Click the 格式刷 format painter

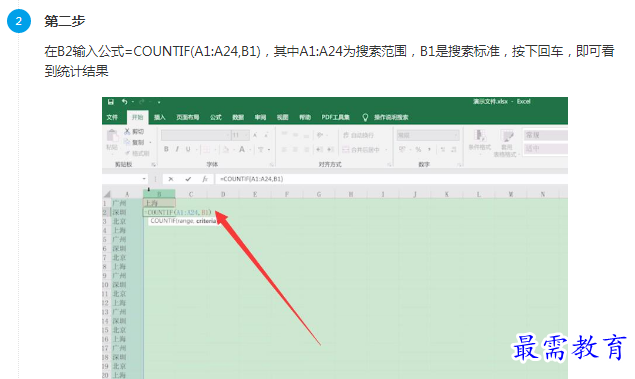point(137,153)
